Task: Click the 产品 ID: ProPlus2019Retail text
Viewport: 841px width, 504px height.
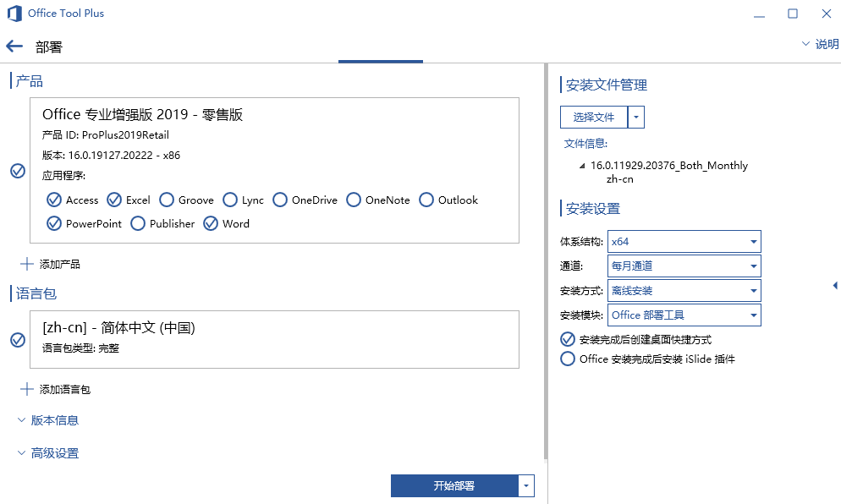Action: click(x=106, y=135)
